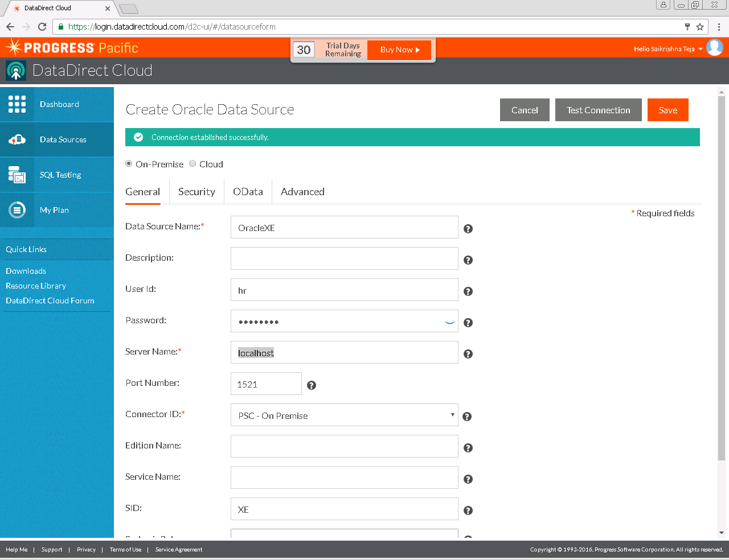Click the Password input field

pos(345,321)
